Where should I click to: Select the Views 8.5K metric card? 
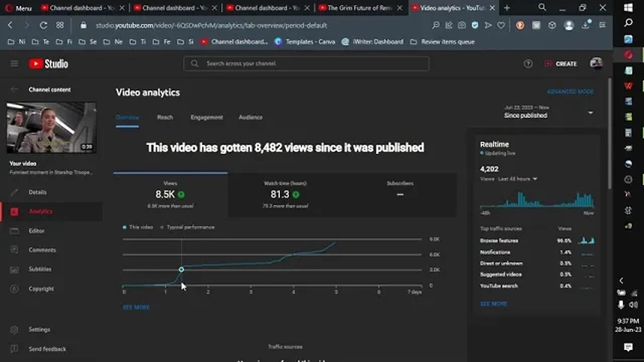pos(171,195)
